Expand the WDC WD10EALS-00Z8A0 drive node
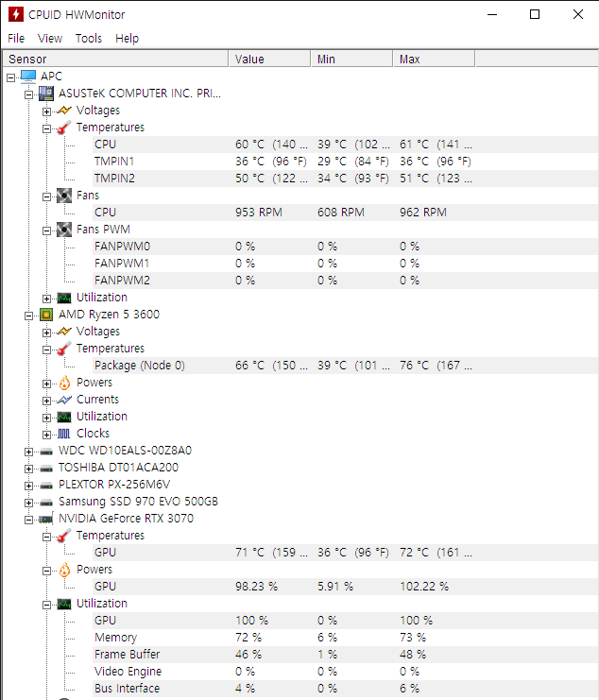 coord(28,452)
